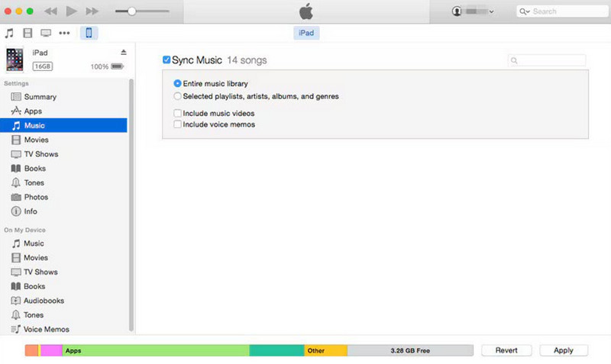
Task: Open Summary in Settings sidebar
Action: pyautogui.click(x=63, y=97)
